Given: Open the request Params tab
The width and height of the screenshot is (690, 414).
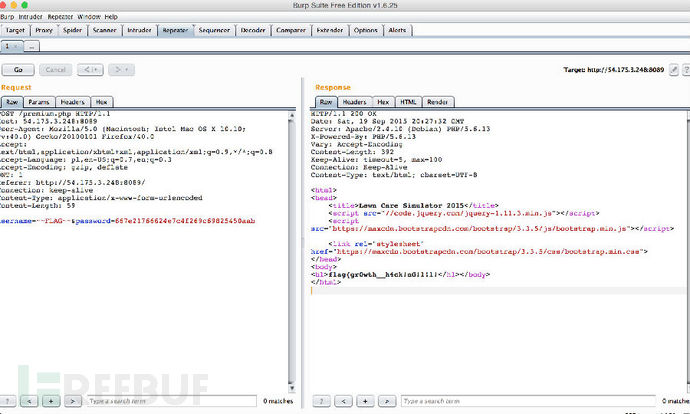Looking at the screenshot, I should tap(39, 102).
